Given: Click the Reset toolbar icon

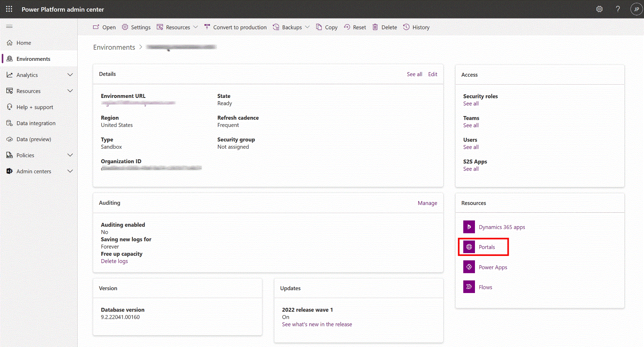Looking at the screenshot, I should pos(347,27).
